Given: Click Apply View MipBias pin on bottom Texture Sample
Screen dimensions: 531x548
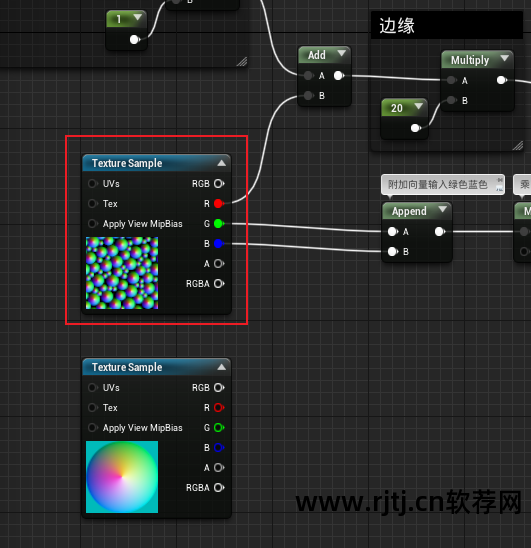Looking at the screenshot, I should [92, 427].
